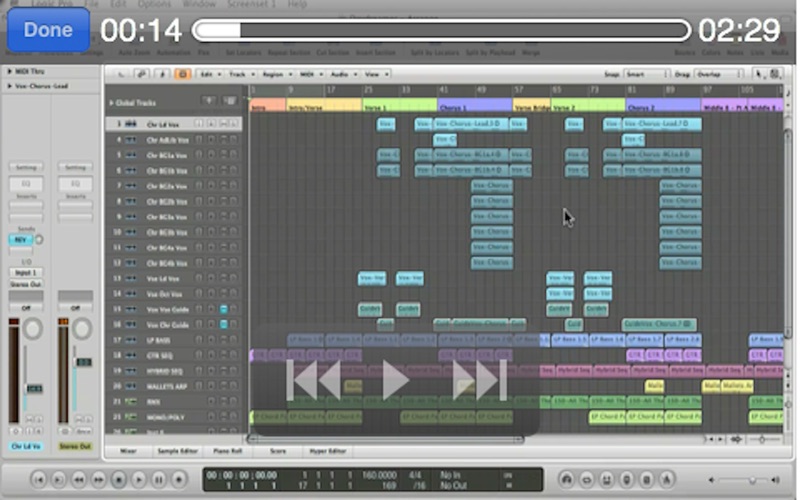Click the duplicate track button beside plus
This screenshot has height=500, width=800.
(x=230, y=102)
